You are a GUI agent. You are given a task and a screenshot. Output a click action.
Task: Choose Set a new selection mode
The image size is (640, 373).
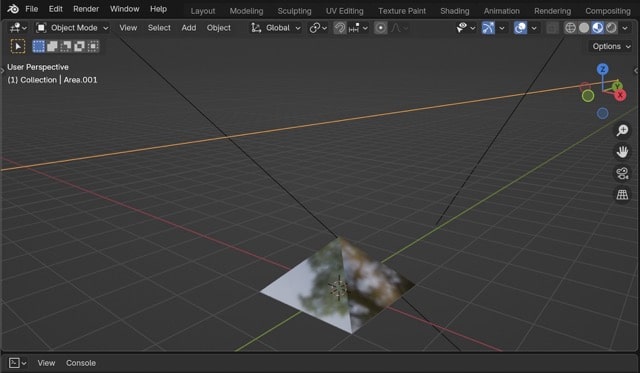coord(38,46)
